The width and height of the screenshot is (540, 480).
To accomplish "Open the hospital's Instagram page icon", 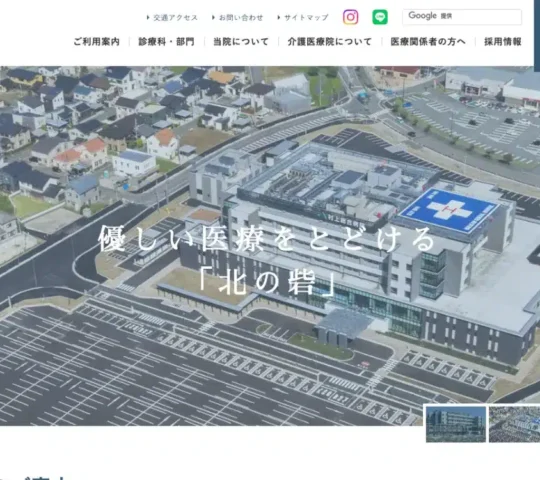I will 350,17.
